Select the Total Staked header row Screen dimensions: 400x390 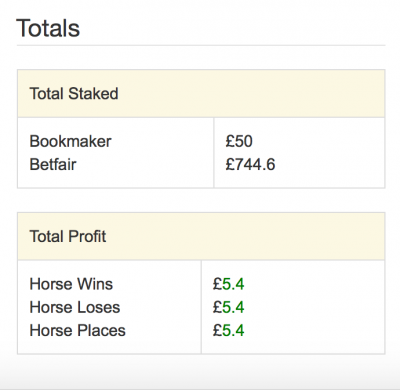pyautogui.click(x=201, y=93)
